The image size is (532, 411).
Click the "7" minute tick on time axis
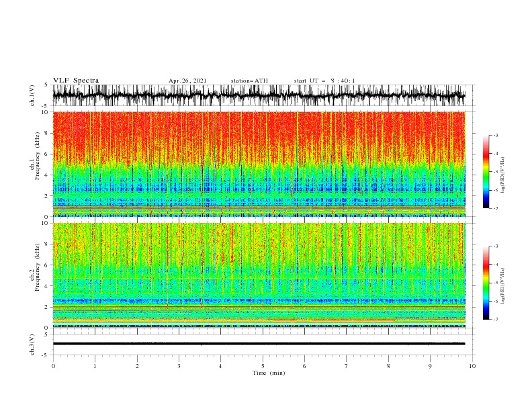347,366
